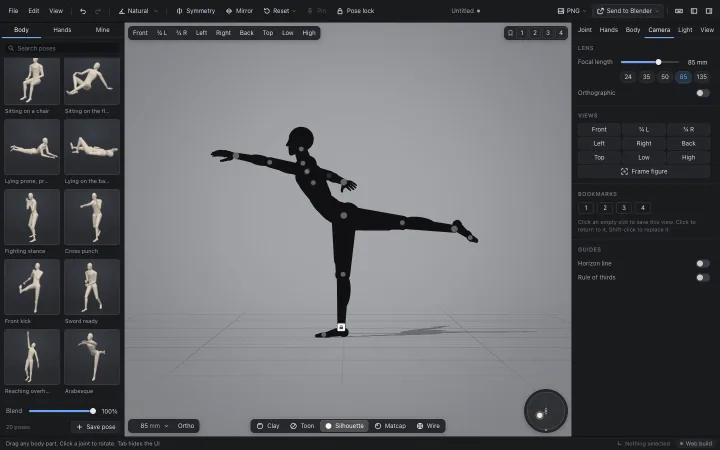Select Silhouette shading mode
The width and height of the screenshot is (720, 450).
pos(345,426)
